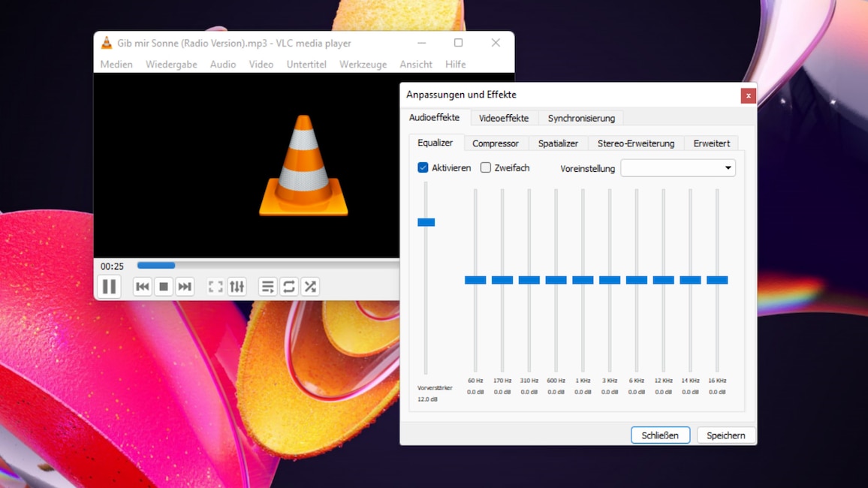This screenshot has width=868, height=488.
Task: Switch to the Synchronisierung tab
Action: [x=581, y=118]
